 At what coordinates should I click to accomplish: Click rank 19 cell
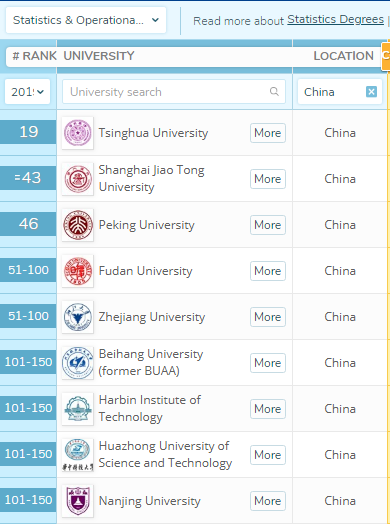pos(28,132)
